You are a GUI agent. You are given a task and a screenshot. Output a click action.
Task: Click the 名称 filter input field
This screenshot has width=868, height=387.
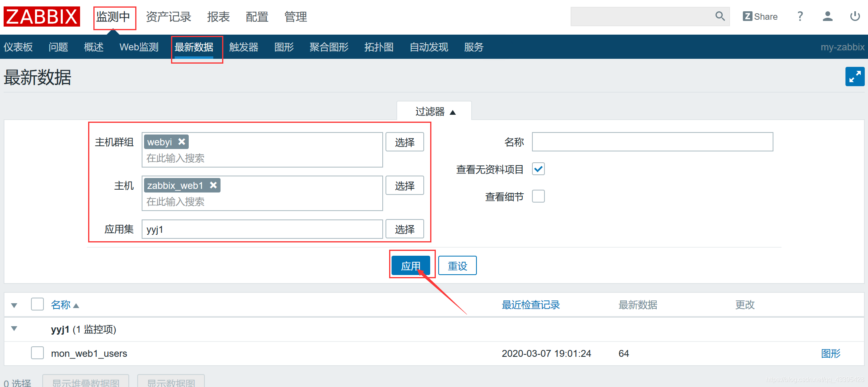tap(652, 142)
